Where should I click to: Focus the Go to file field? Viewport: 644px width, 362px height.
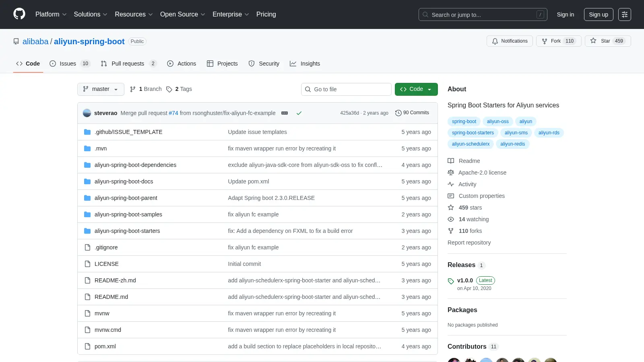tap(346, 89)
